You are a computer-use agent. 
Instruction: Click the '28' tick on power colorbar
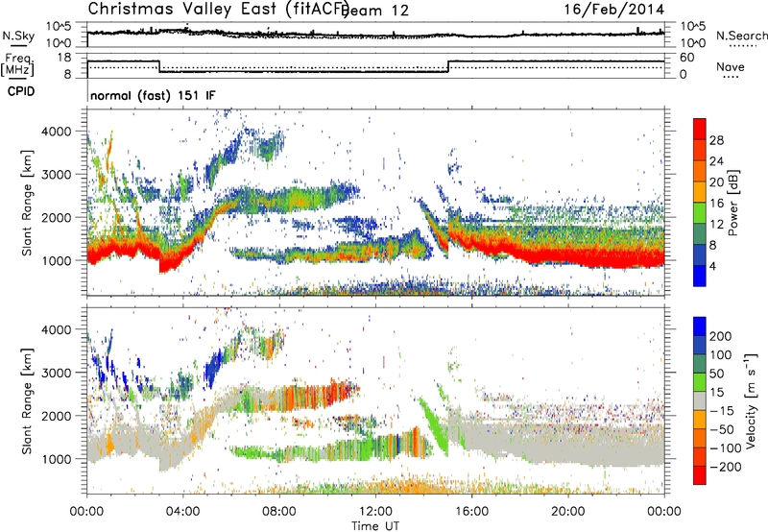click(716, 140)
